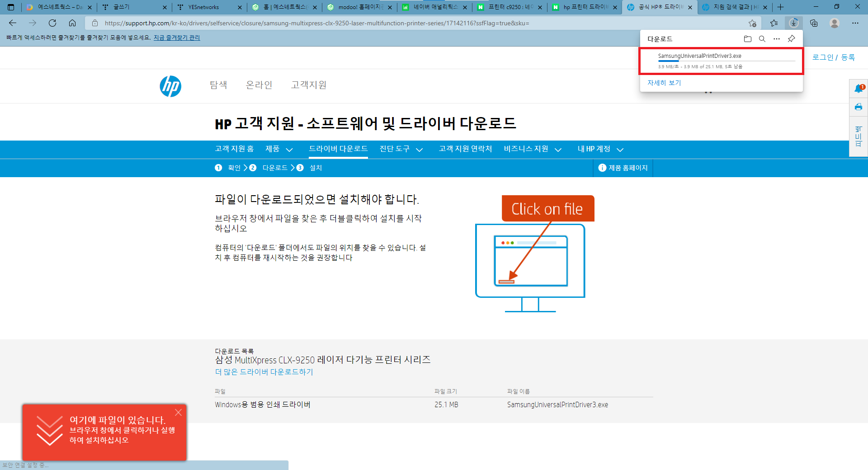Select the 드라이버 다운로드 nav tab
Image resolution: width=868 pixels, height=470 pixels.
tap(338, 149)
